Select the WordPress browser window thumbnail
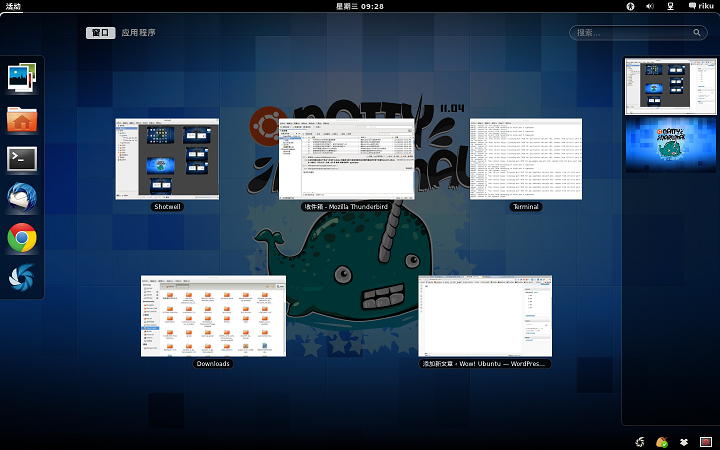Screen dimensions: 720x450 coord(485,316)
